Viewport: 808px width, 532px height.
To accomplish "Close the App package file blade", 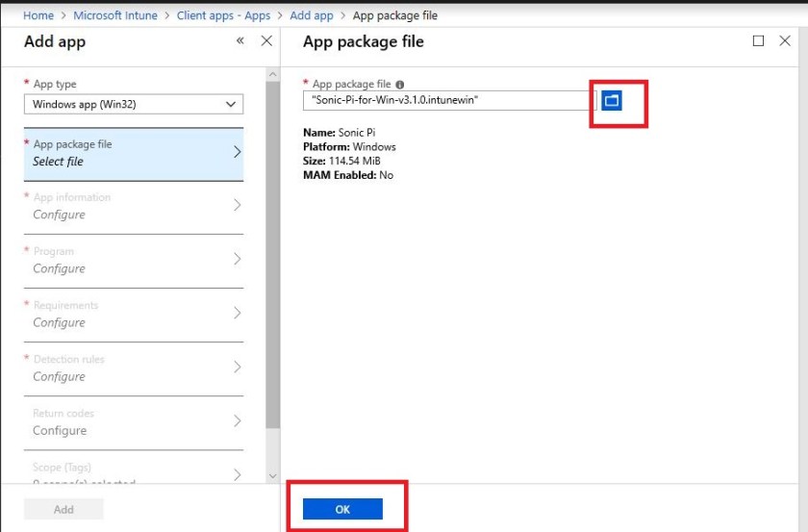I will [786, 41].
